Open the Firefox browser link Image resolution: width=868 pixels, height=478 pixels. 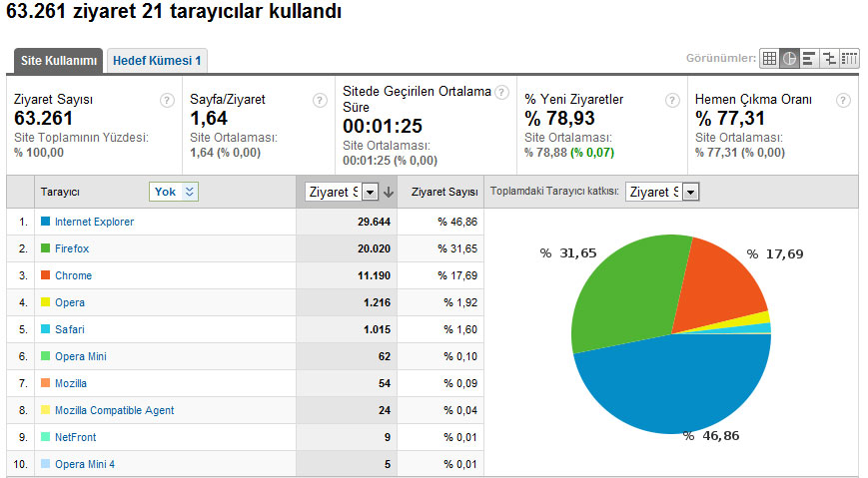pos(70,248)
